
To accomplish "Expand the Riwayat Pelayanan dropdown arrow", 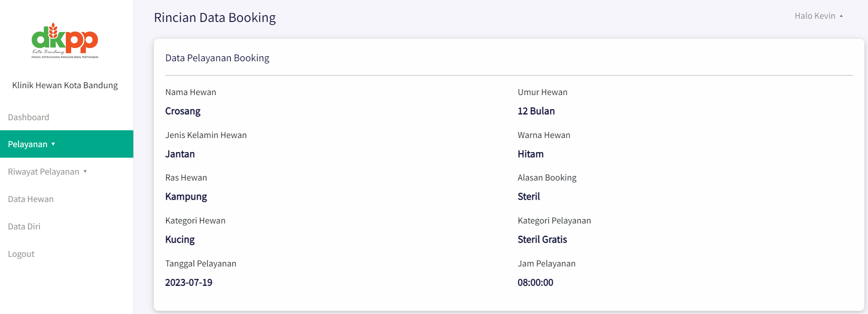I will tap(85, 171).
